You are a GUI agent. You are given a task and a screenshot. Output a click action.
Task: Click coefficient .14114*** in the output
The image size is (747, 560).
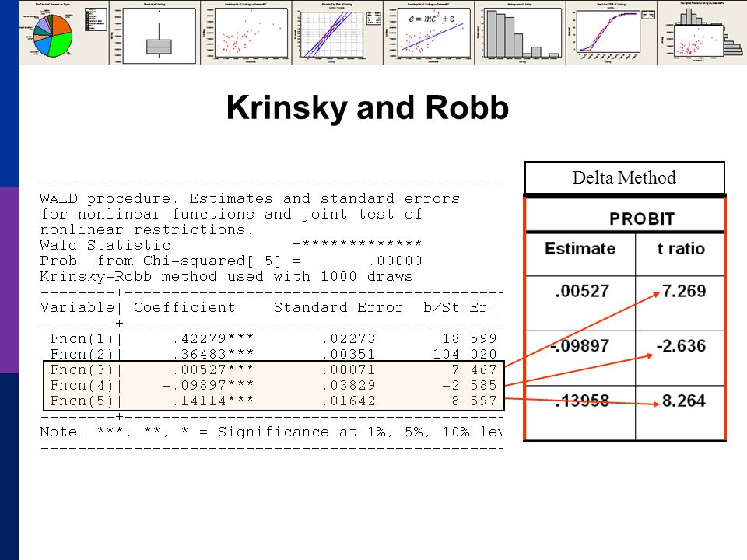pyautogui.click(x=213, y=401)
